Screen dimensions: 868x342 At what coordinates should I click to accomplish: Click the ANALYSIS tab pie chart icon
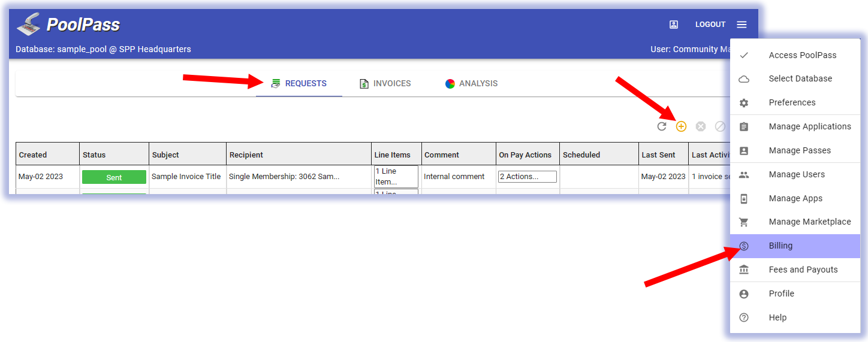coord(450,84)
